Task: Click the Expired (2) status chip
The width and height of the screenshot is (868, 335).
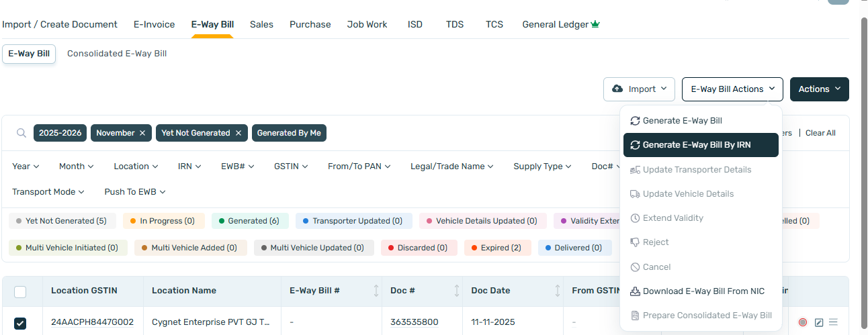Action: click(x=497, y=248)
